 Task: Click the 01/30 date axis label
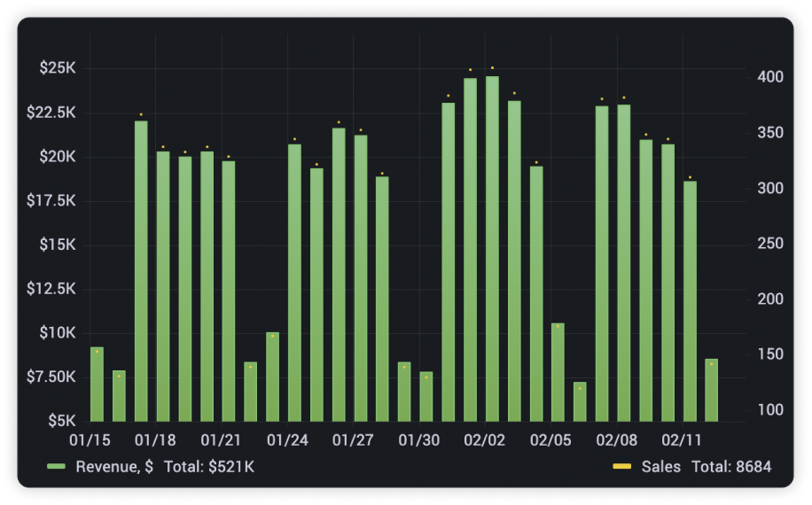tap(418, 440)
